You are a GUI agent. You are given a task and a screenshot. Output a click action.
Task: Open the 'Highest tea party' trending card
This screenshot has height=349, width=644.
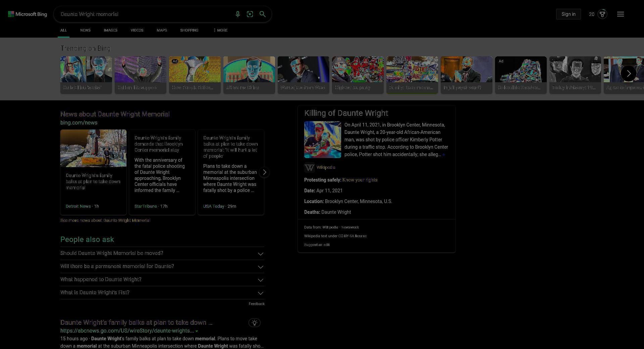(x=358, y=75)
